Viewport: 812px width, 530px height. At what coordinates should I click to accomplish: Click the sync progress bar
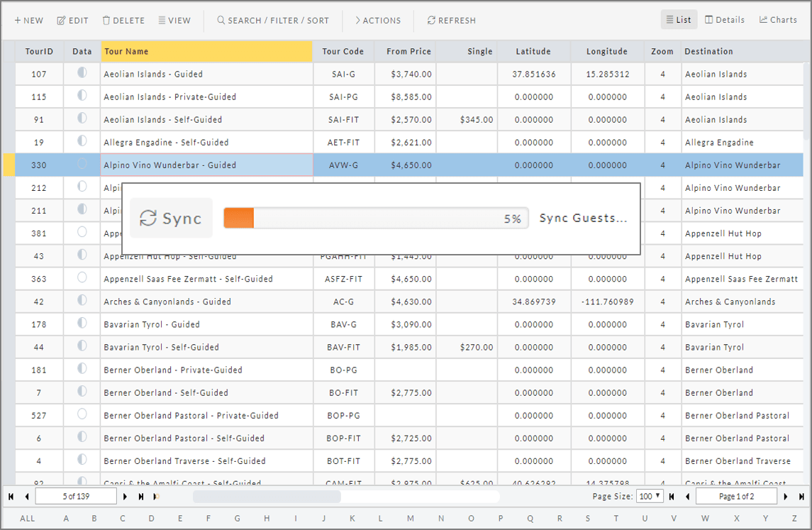point(375,219)
